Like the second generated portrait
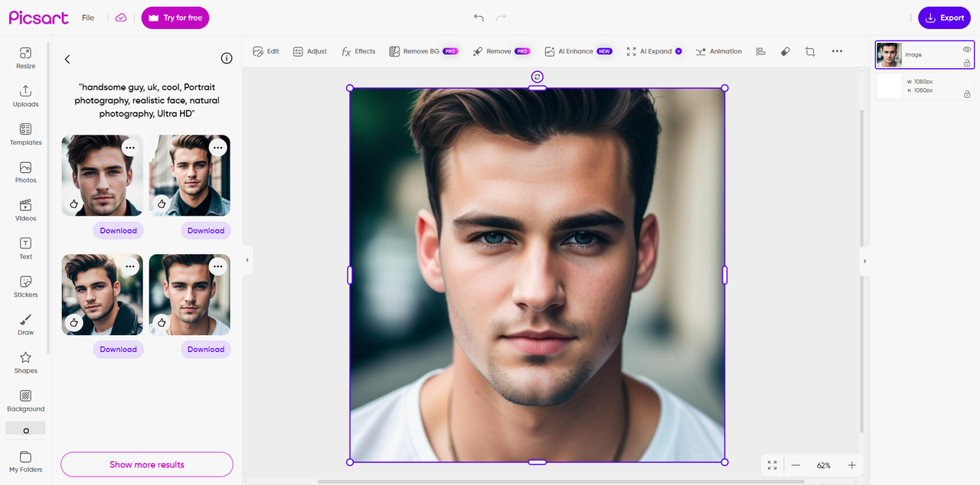This screenshot has width=980, height=485. point(162,203)
